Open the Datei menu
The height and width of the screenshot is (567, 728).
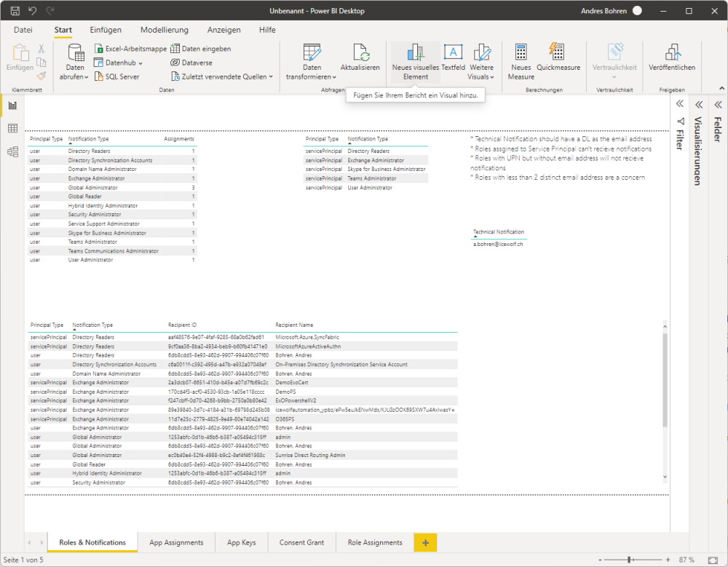[23, 30]
